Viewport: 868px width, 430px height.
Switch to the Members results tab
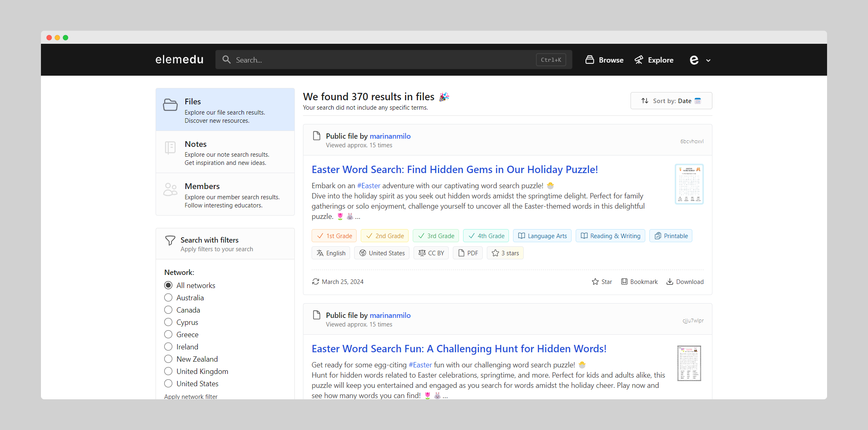pos(225,194)
